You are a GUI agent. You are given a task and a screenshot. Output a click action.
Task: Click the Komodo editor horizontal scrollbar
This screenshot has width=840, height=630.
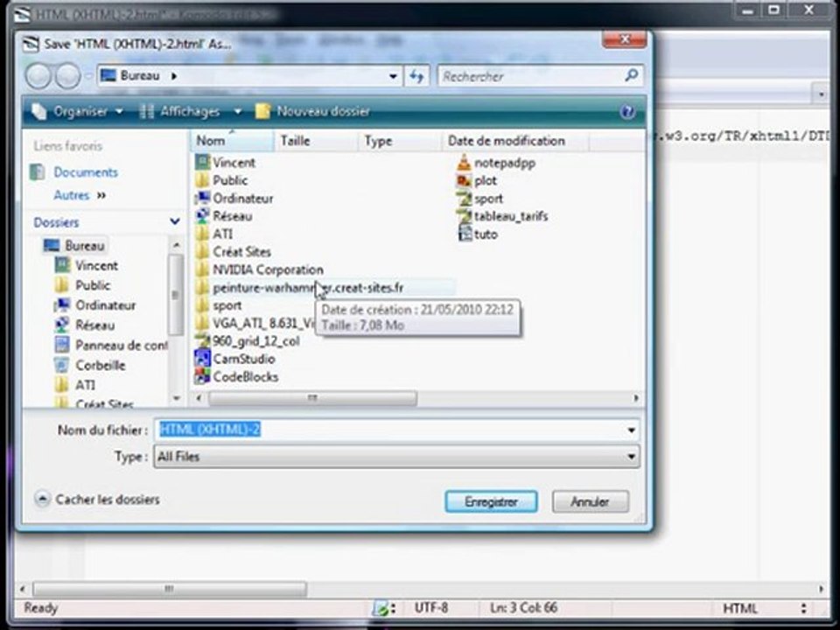pyautogui.click(x=169, y=589)
